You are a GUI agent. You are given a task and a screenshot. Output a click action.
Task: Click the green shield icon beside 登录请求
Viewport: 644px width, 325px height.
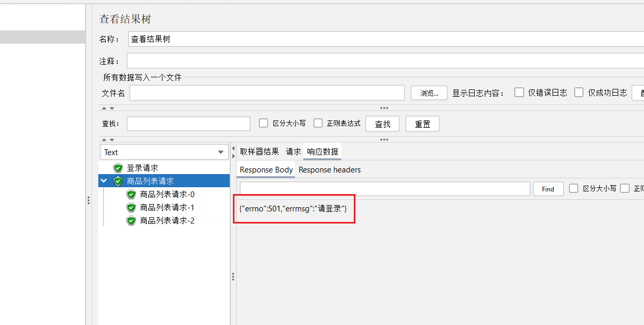(118, 168)
